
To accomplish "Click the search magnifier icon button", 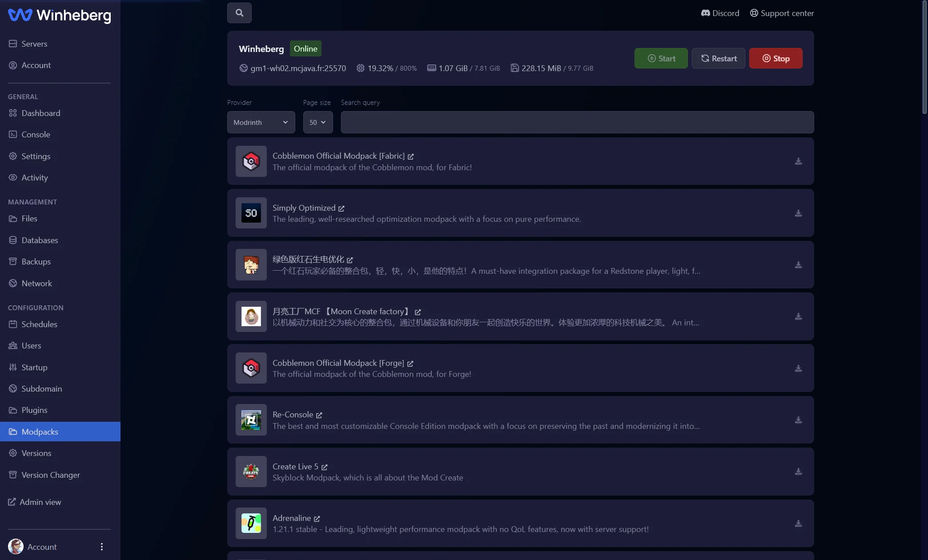I will 239,13.
